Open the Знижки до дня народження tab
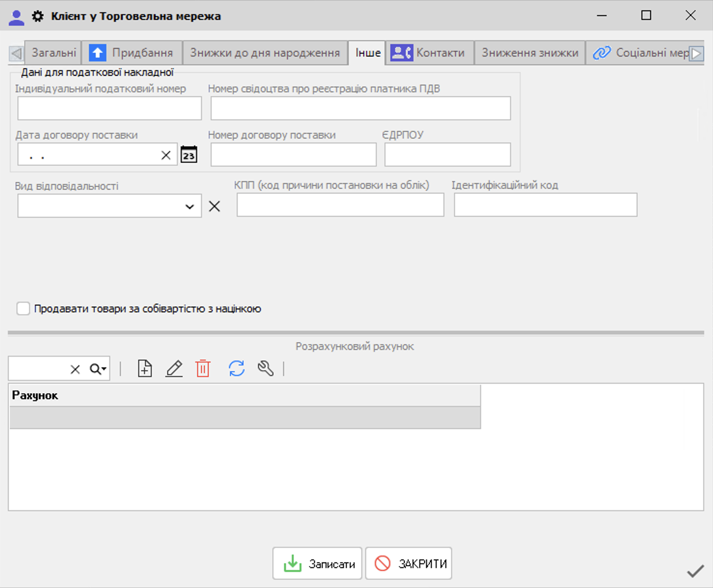Image resolution: width=713 pixels, height=588 pixels. tap(265, 53)
